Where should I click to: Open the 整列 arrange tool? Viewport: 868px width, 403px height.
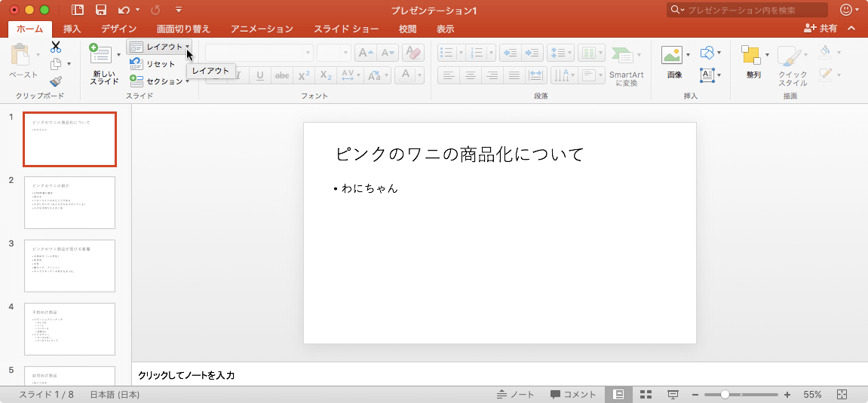click(752, 56)
